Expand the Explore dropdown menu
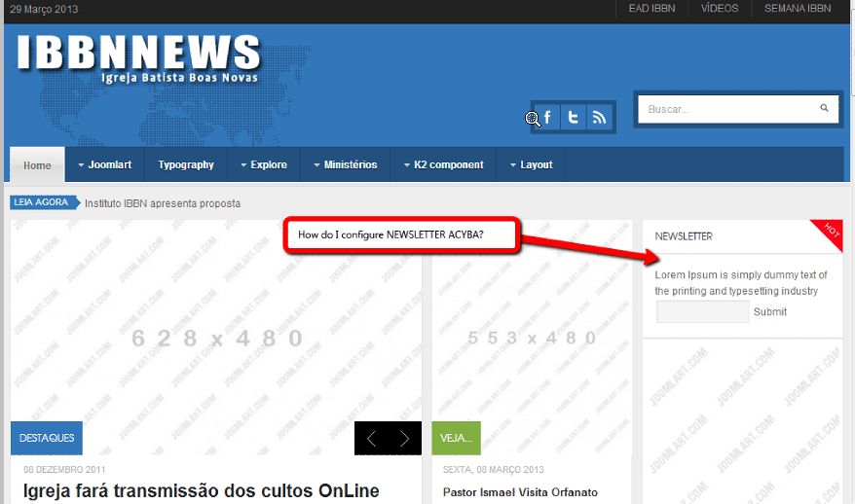Screen dimensions: 855x504 264,164
